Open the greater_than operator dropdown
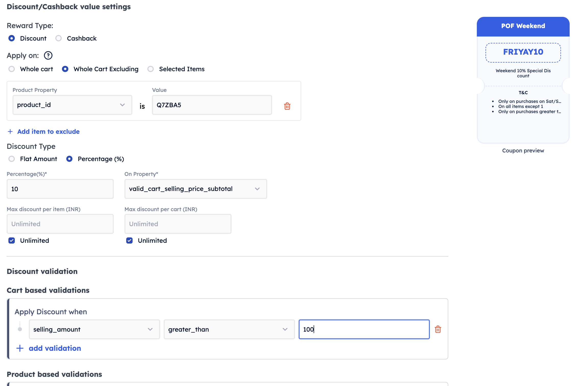Viewport: 588px width, 386px height. point(229,329)
